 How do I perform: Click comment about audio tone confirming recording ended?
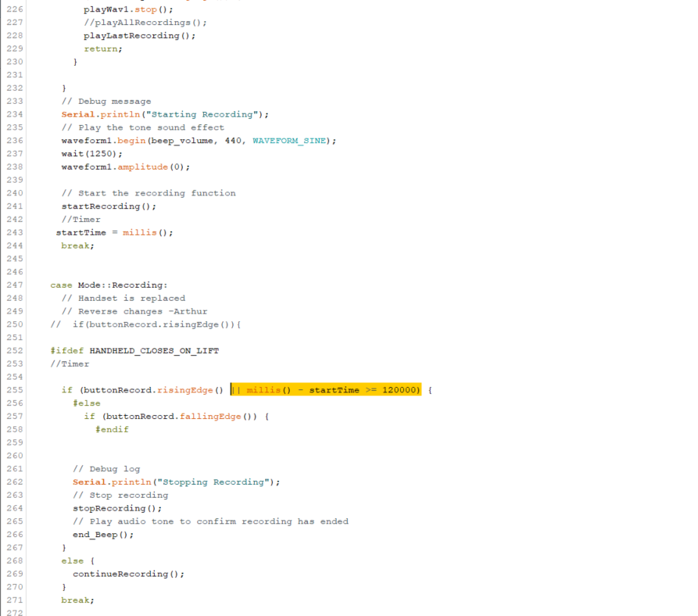210,521
